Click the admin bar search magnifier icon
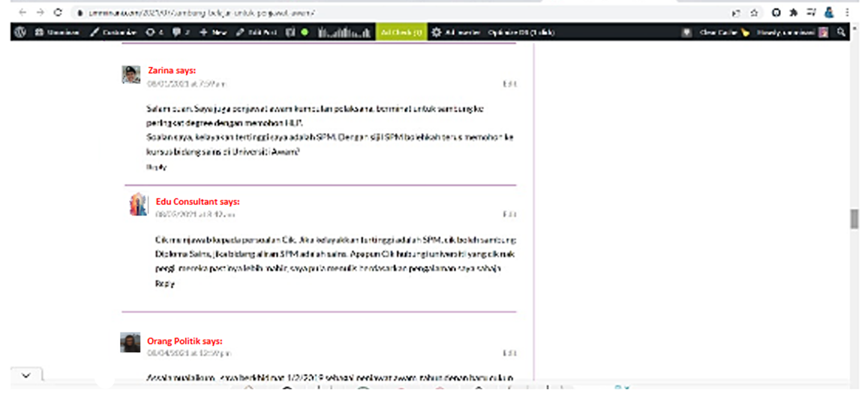Viewport: 868px width, 413px height. [841, 32]
